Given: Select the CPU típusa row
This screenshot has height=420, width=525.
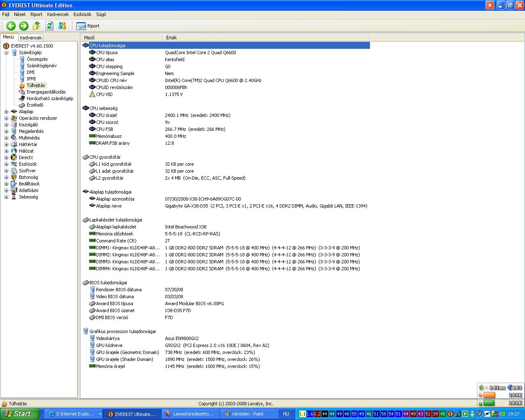Looking at the screenshot, I should tap(226, 52).
